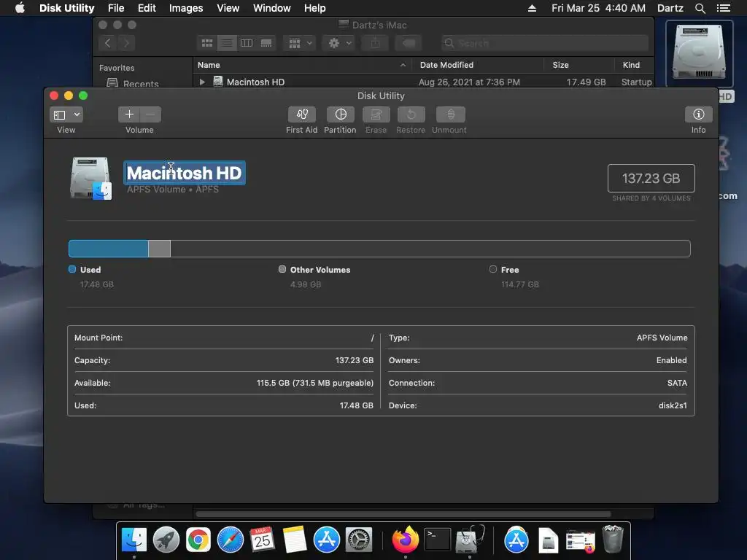Click the blue Used segment of storage bar

[108, 249]
